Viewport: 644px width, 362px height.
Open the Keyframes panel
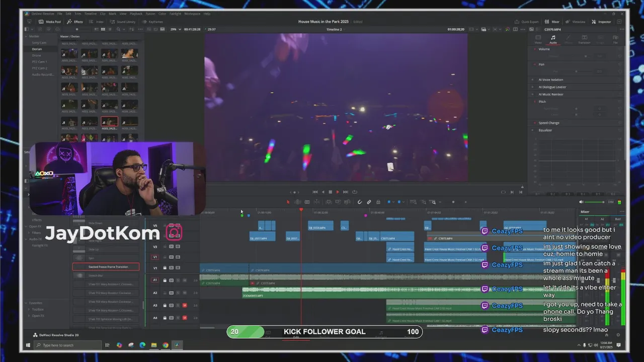click(152, 22)
